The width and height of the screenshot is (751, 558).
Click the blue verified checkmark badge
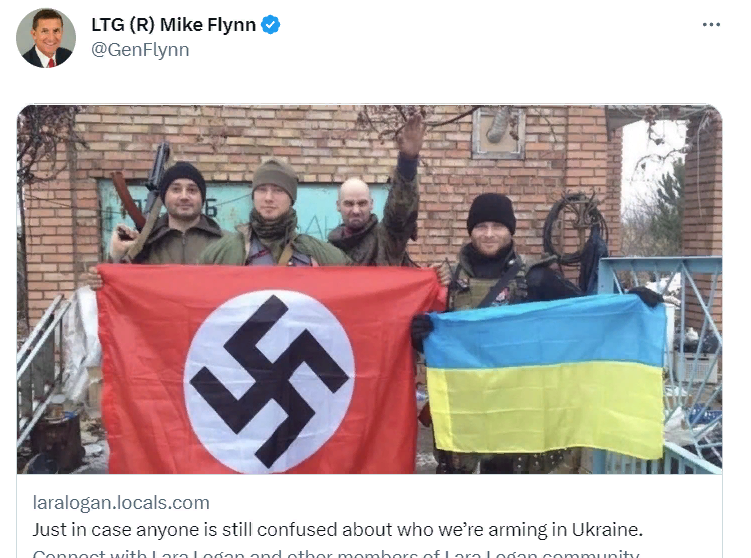270,24
